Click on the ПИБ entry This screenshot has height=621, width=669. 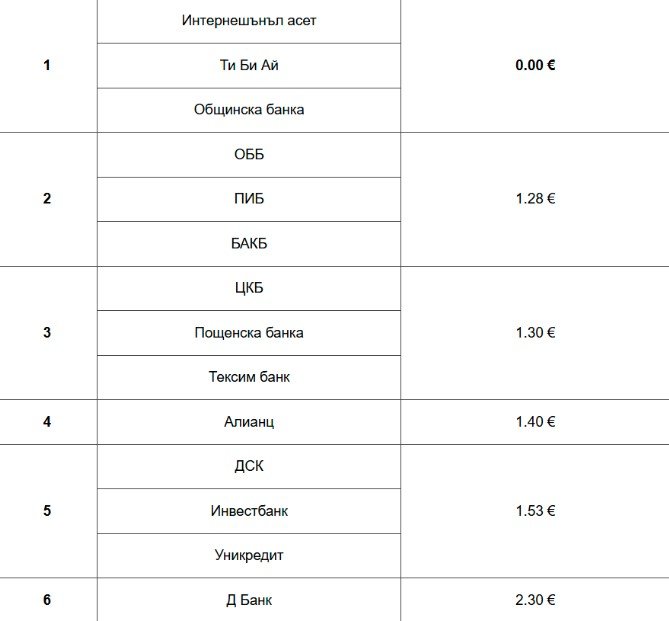point(249,199)
